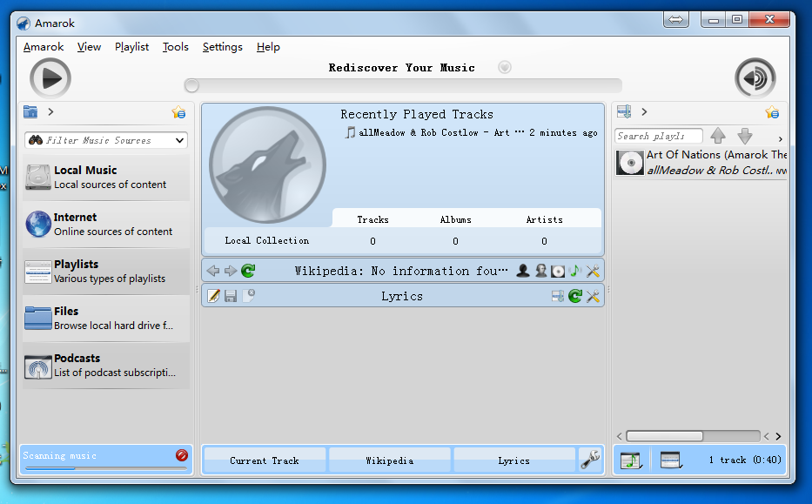Cancel music scanning with the red stop icon
This screenshot has height=504, width=812.
click(x=182, y=455)
